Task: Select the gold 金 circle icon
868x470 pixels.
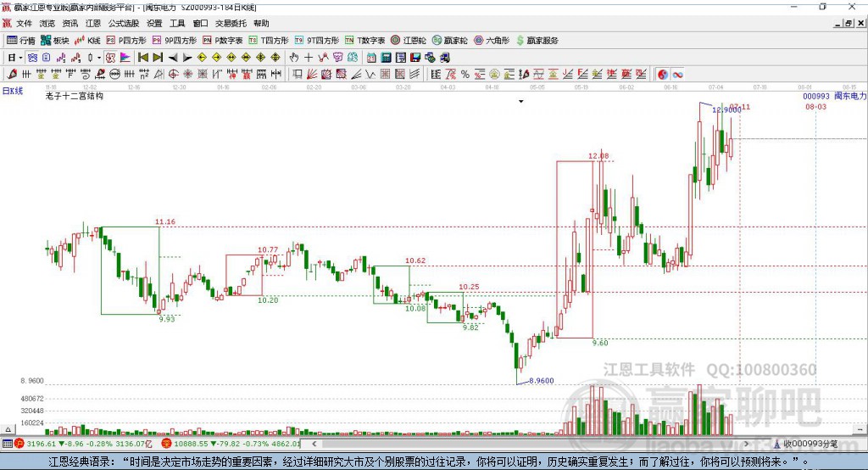Action: (x=494, y=75)
